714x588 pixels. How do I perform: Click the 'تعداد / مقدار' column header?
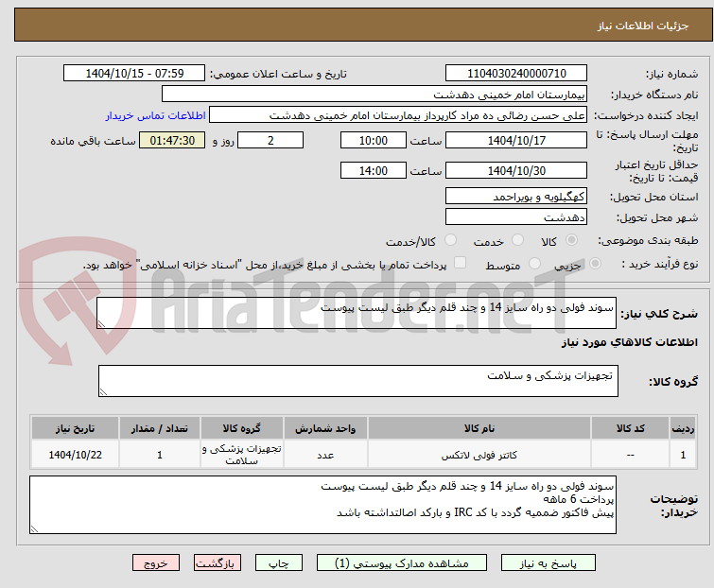[160, 428]
